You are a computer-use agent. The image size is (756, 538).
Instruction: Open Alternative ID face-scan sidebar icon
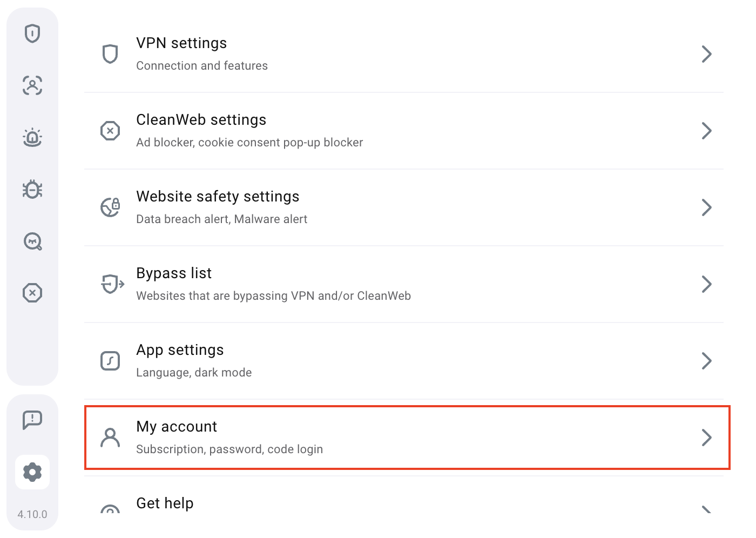(x=32, y=85)
